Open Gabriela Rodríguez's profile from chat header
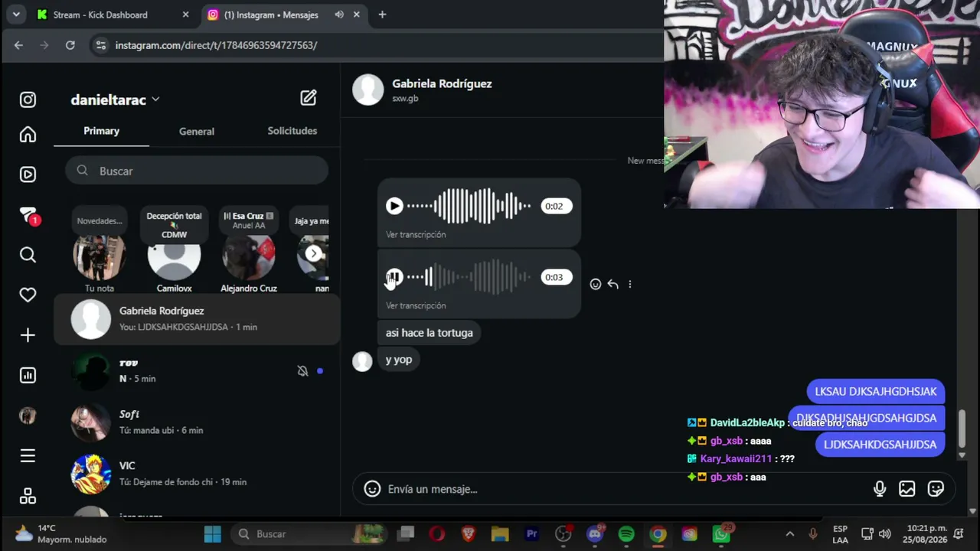The width and height of the screenshot is (980, 551). 422,90
